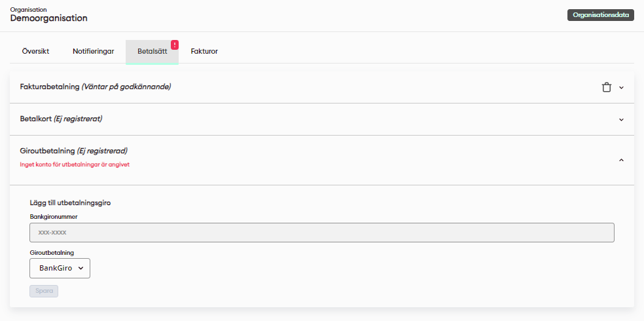Collapse the Giroutbetalning section chevron

[621, 160]
